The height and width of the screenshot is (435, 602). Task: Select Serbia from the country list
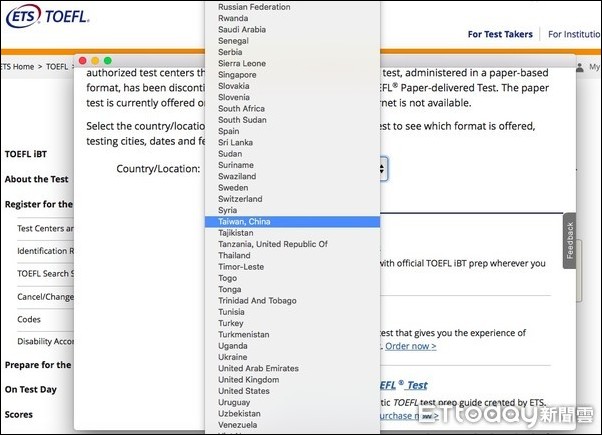[x=230, y=52]
